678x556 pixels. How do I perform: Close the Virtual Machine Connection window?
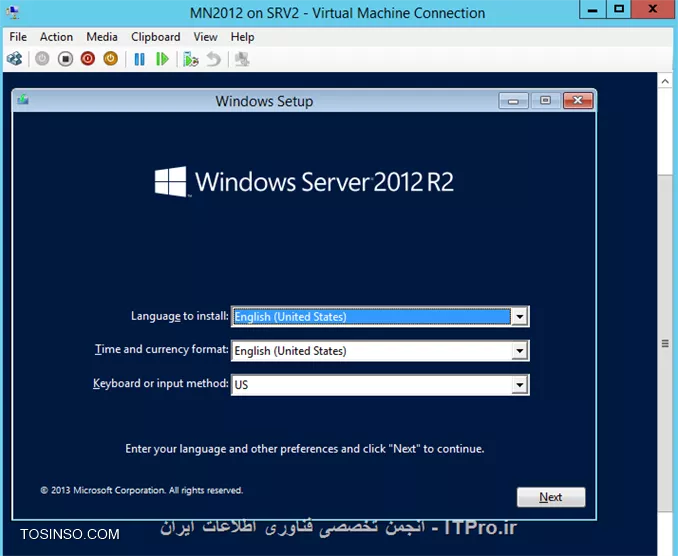click(653, 10)
